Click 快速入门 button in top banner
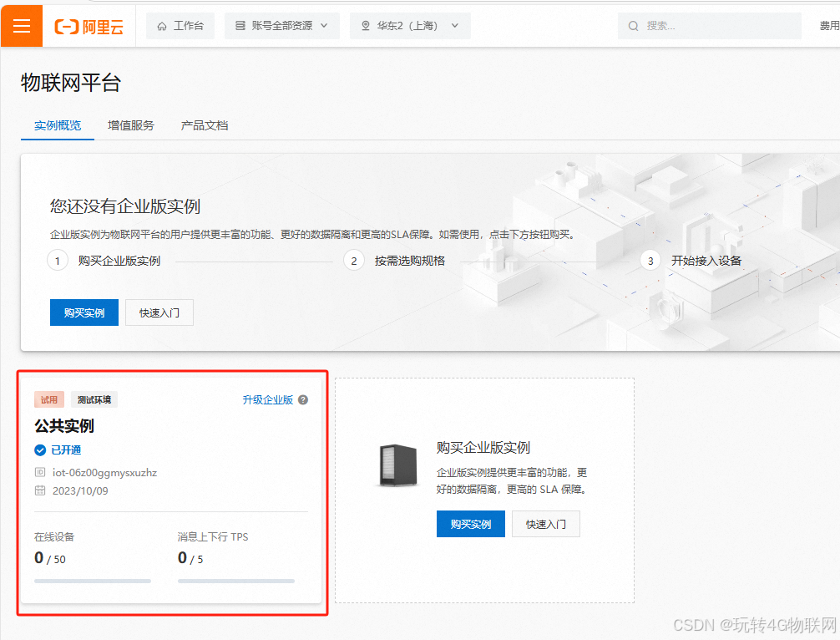The image size is (840, 640). coord(159,312)
